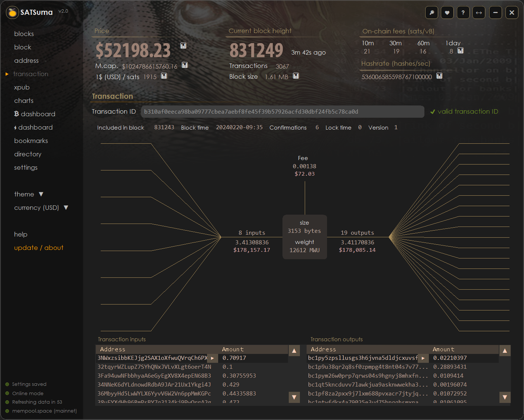Click the Transaction ID input field
This screenshot has height=420, width=524.
(x=282, y=112)
